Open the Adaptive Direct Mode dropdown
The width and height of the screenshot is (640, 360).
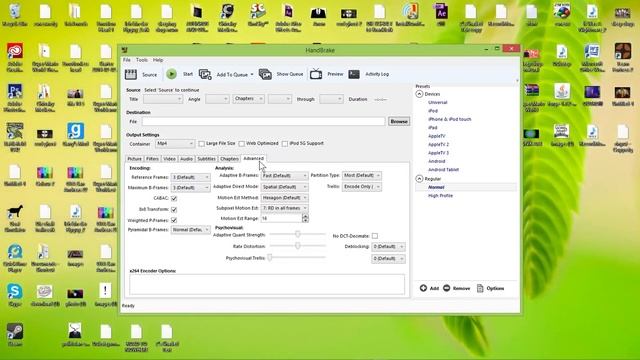click(284, 187)
